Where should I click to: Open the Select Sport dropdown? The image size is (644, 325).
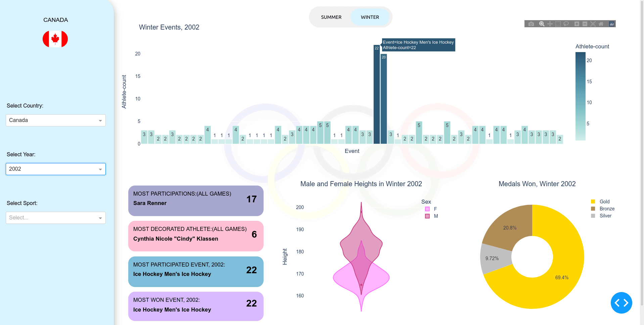pyautogui.click(x=56, y=218)
